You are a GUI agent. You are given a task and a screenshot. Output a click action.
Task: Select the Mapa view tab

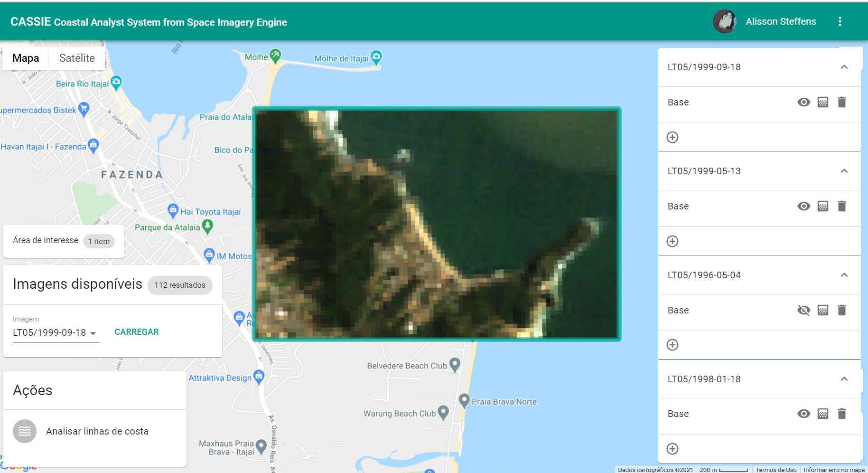click(25, 58)
